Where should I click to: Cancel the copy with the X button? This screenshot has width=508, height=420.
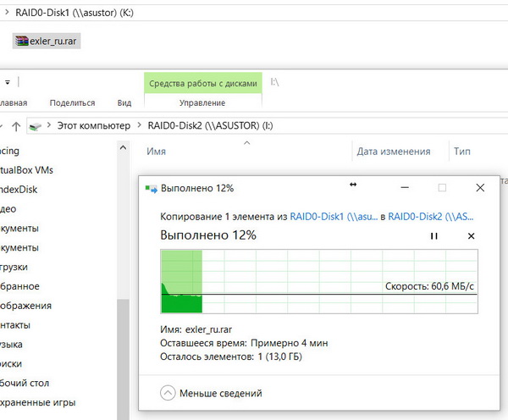click(x=472, y=236)
